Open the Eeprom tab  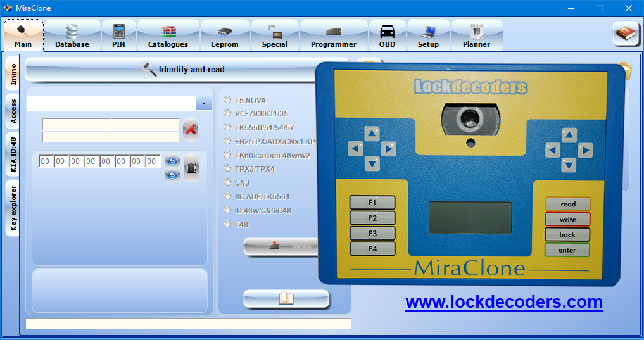(x=225, y=35)
